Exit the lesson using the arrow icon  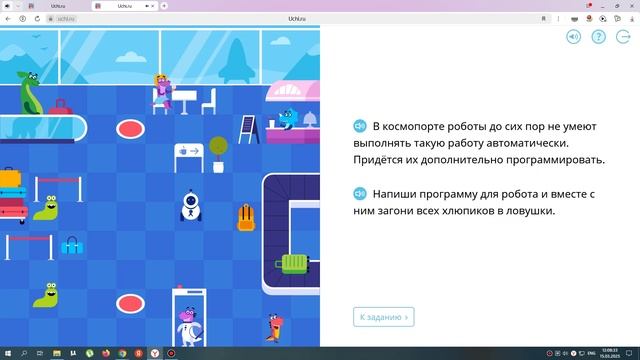coord(623,37)
